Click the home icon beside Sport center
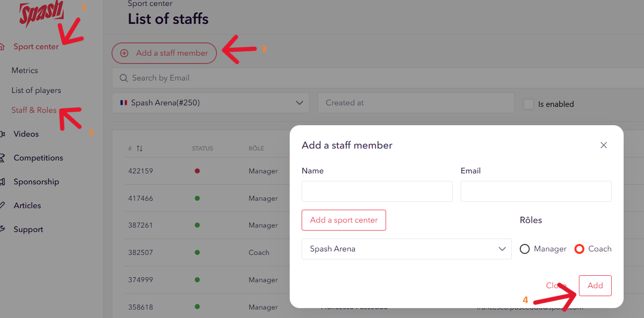The height and width of the screenshot is (318, 644). click(2, 47)
